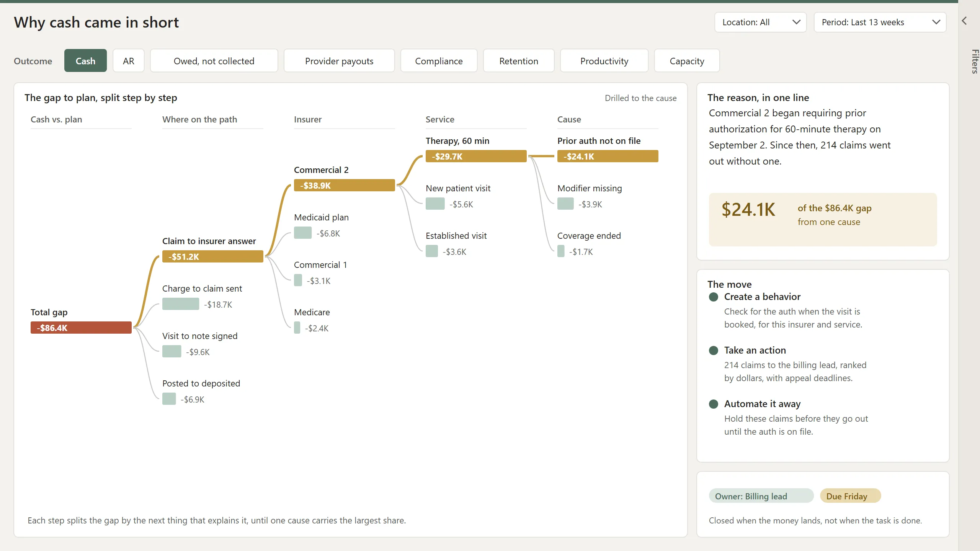980x551 pixels.
Task: Select the Productivity outcome button
Action: point(604,61)
